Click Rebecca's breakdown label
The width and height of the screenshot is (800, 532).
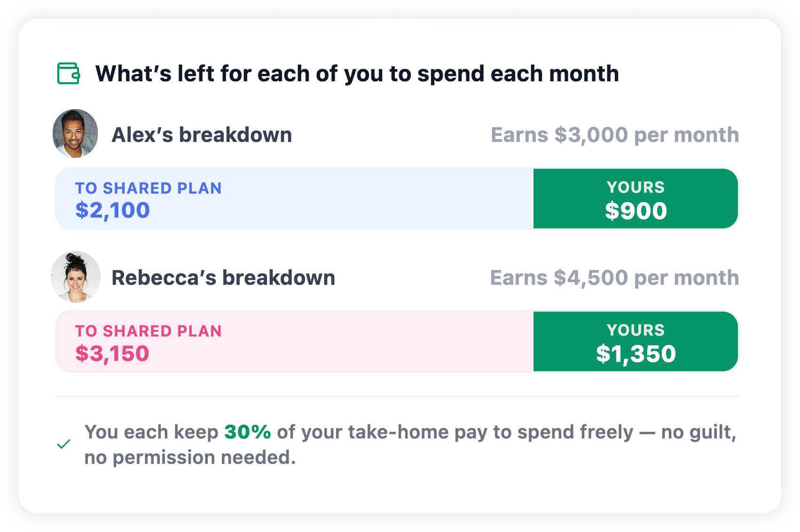tap(223, 278)
